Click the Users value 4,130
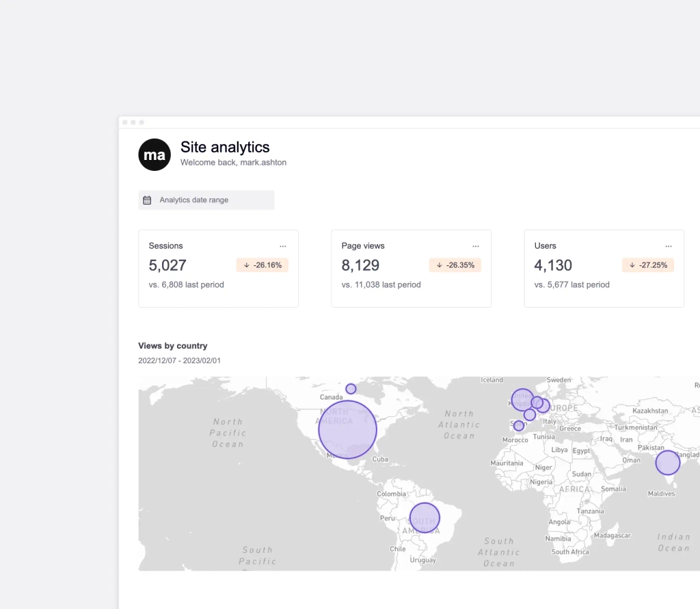This screenshot has width=700, height=609. click(553, 265)
